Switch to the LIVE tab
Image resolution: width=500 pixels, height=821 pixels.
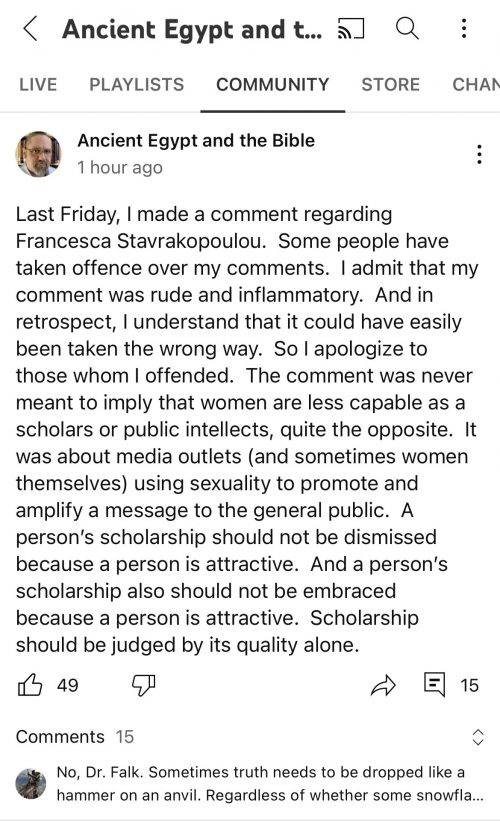pos(38,84)
